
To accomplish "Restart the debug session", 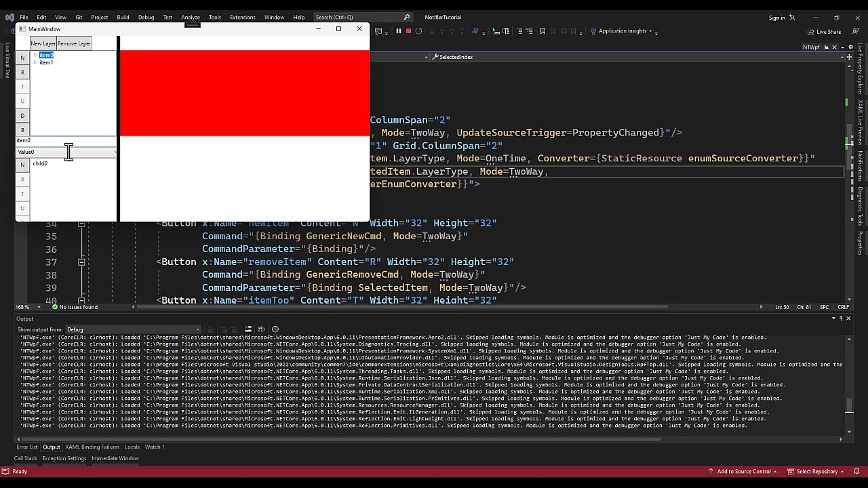I will (x=418, y=31).
